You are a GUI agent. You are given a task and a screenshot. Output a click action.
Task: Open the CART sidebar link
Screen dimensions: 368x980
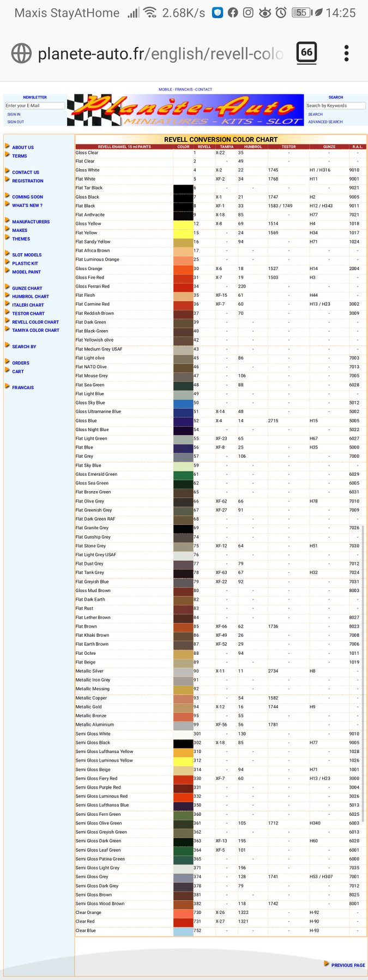(18, 371)
